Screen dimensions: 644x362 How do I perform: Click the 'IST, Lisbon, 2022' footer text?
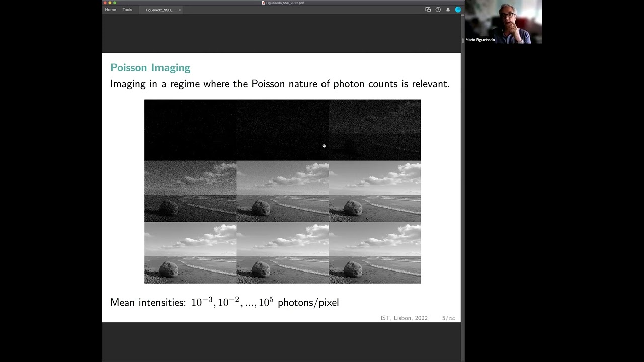point(404,318)
